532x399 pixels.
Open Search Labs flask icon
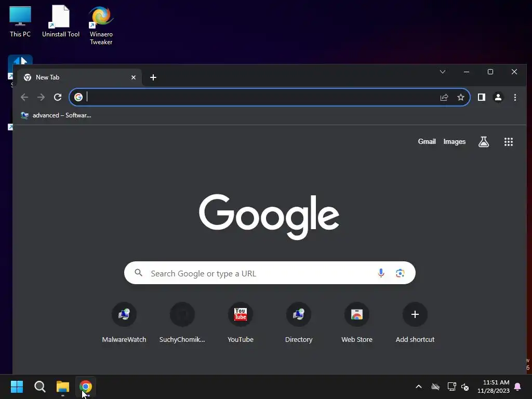(484, 142)
